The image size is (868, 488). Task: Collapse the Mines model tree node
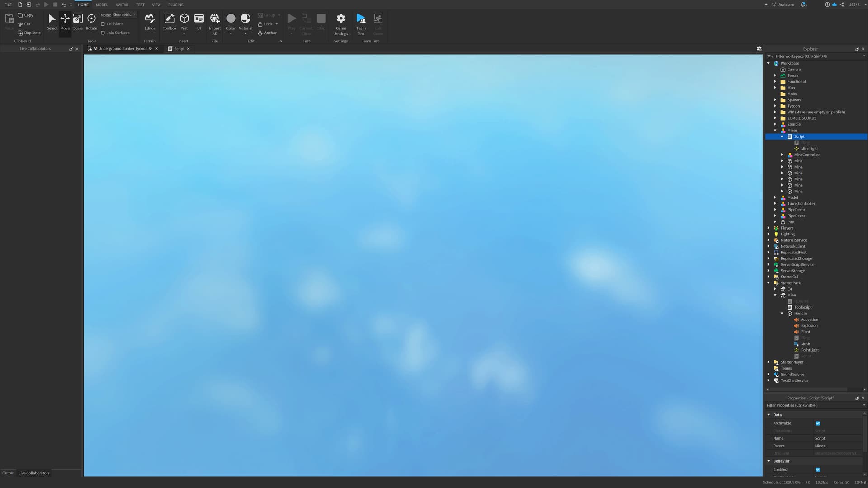pyautogui.click(x=775, y=131)
